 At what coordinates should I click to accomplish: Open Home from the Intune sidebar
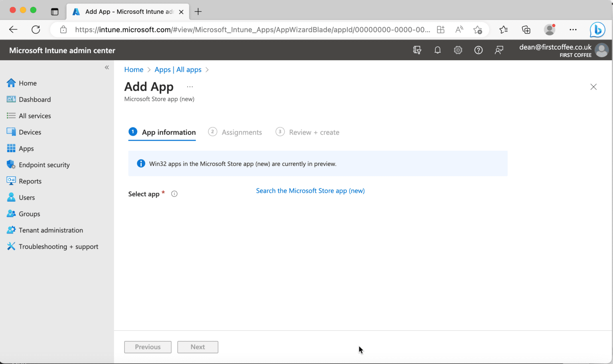27,83
